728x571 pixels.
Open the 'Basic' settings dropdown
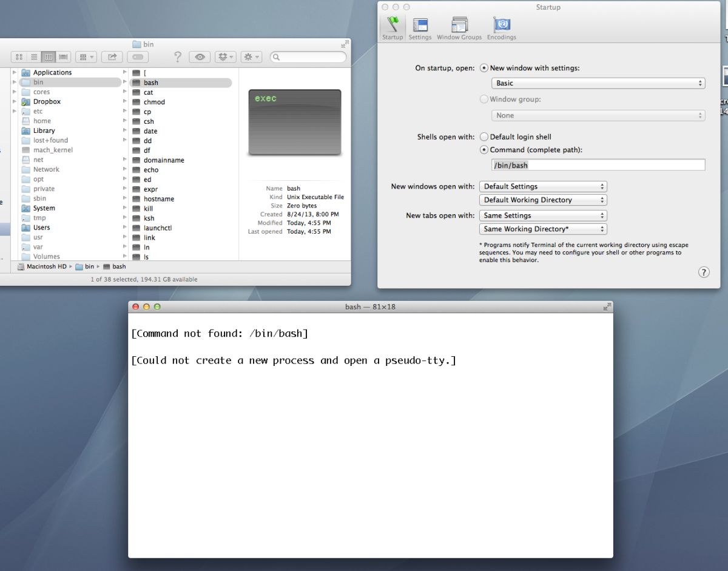pyautogui.click(x=598, y=83)
